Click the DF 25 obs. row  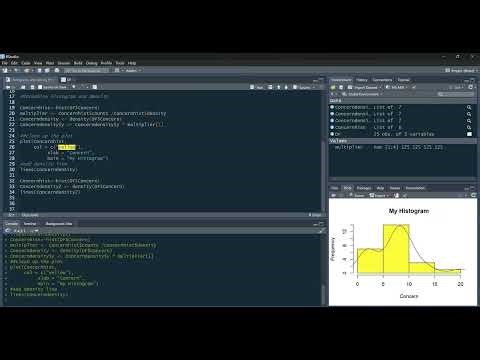402,134
